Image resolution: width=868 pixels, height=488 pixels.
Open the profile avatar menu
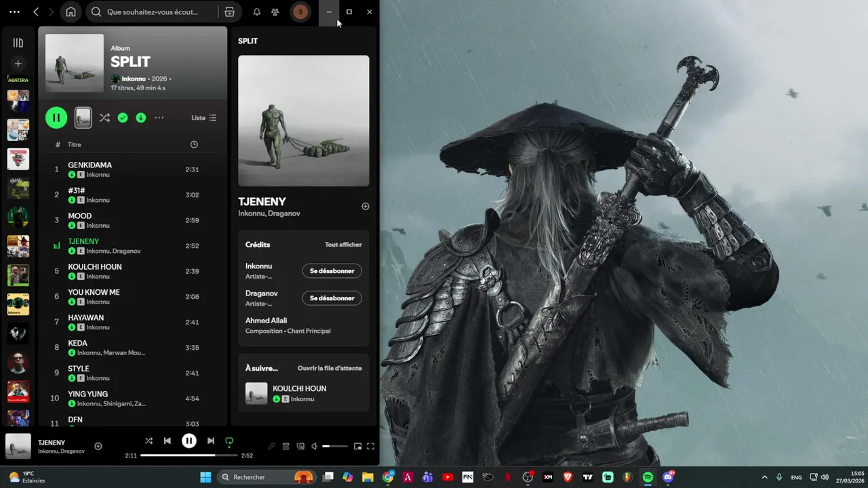[300, 12]
